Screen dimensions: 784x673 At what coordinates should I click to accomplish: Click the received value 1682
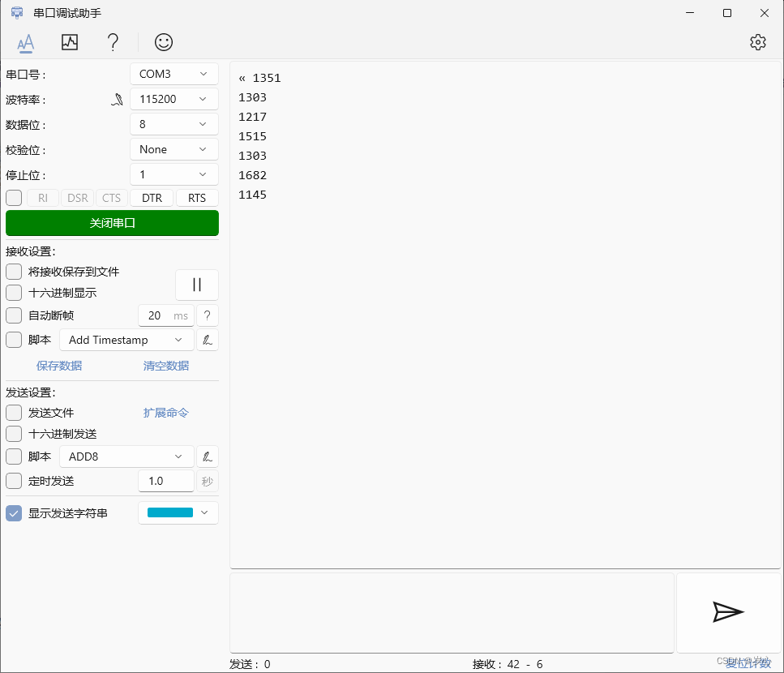[x=252, y=175]
